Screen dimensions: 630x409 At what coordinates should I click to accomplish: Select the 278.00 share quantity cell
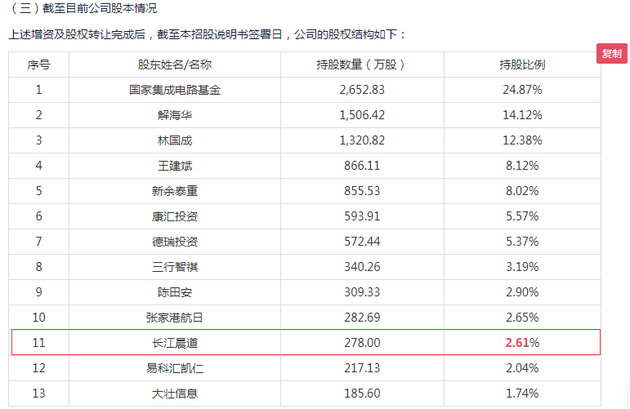point(349,343)
